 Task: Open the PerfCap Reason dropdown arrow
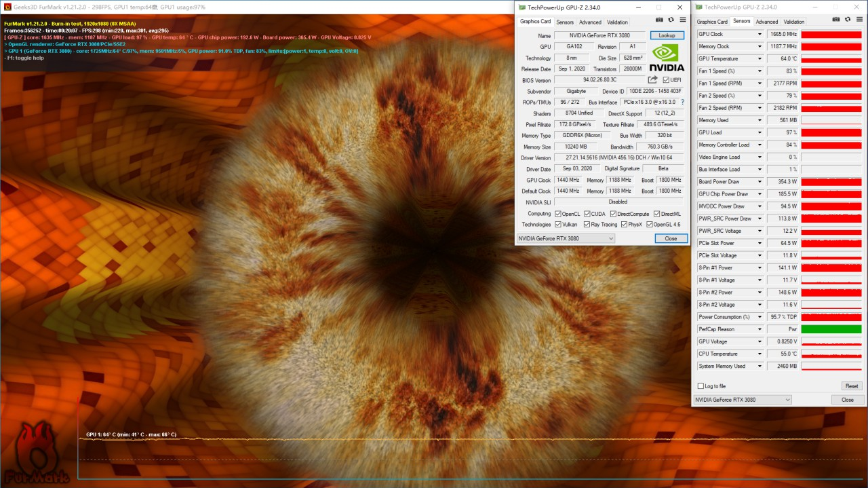click(759, 329)
